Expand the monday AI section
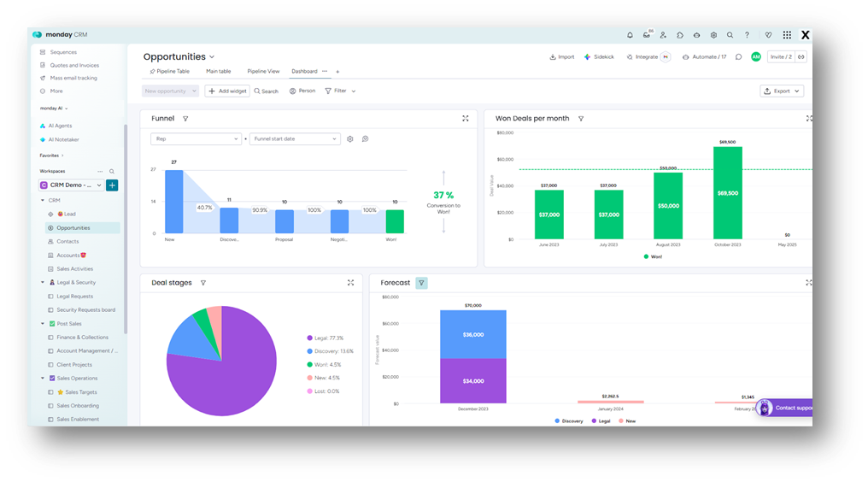The image size is (868, 482). click(54, 109)
